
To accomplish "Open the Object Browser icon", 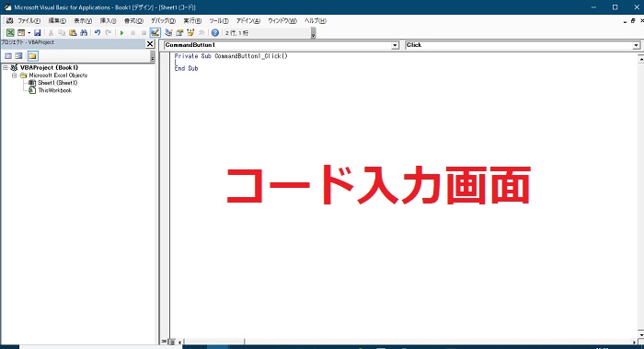I will click(x=190, y=32).
